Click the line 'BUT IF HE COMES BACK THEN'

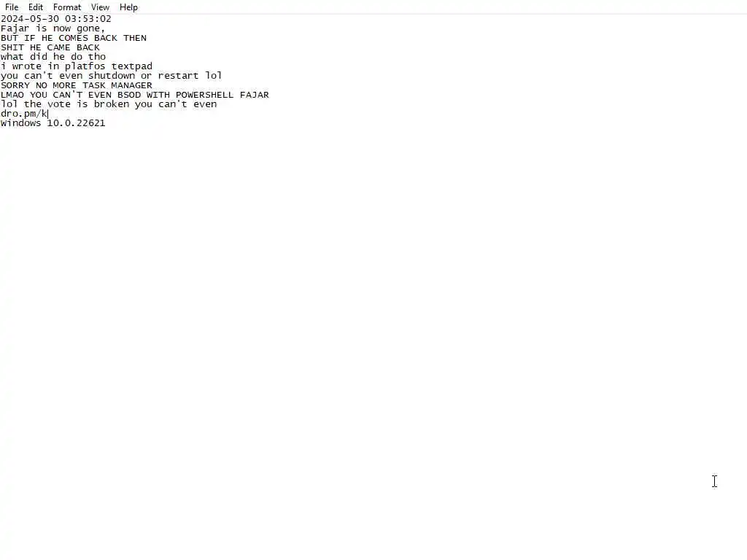[x=74, y=38]
